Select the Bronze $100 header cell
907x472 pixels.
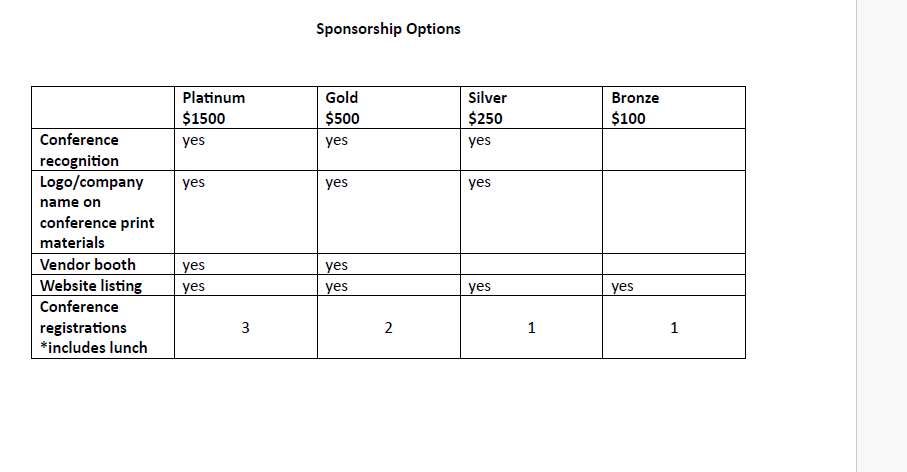(x=674, y=108)
